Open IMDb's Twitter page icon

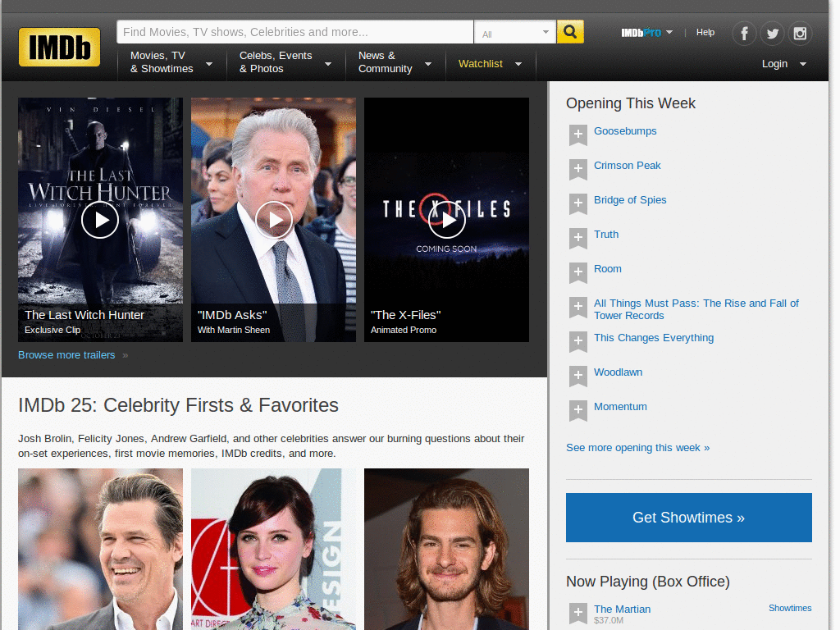[x=772, y=34]
